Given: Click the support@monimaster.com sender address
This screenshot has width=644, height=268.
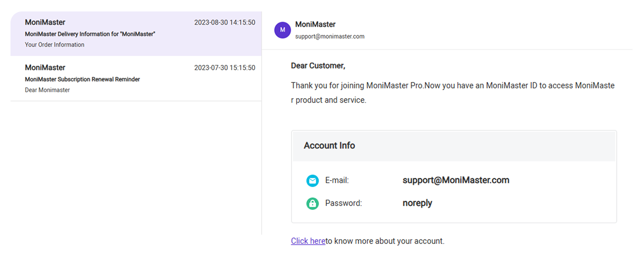Looking at the screenshot, I should (x=330, y=36).
